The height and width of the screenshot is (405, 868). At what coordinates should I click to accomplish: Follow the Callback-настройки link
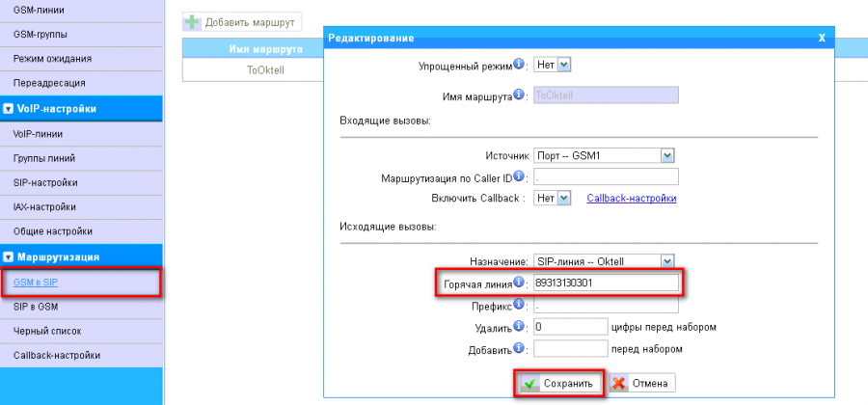(x=631, y=198)
